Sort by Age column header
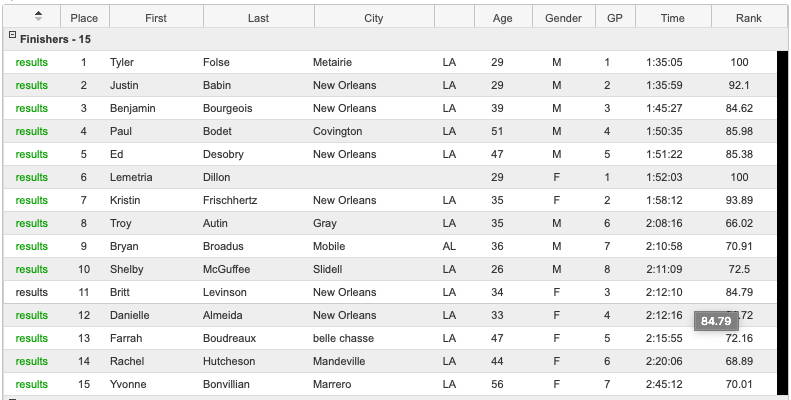The image size is (791, 400). pos(502,18)
